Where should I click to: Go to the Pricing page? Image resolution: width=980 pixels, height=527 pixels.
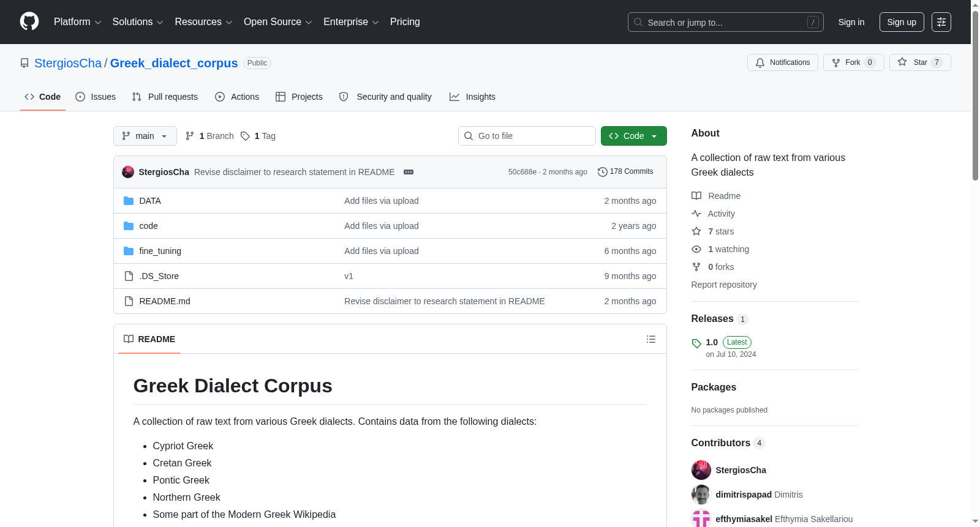405,22
